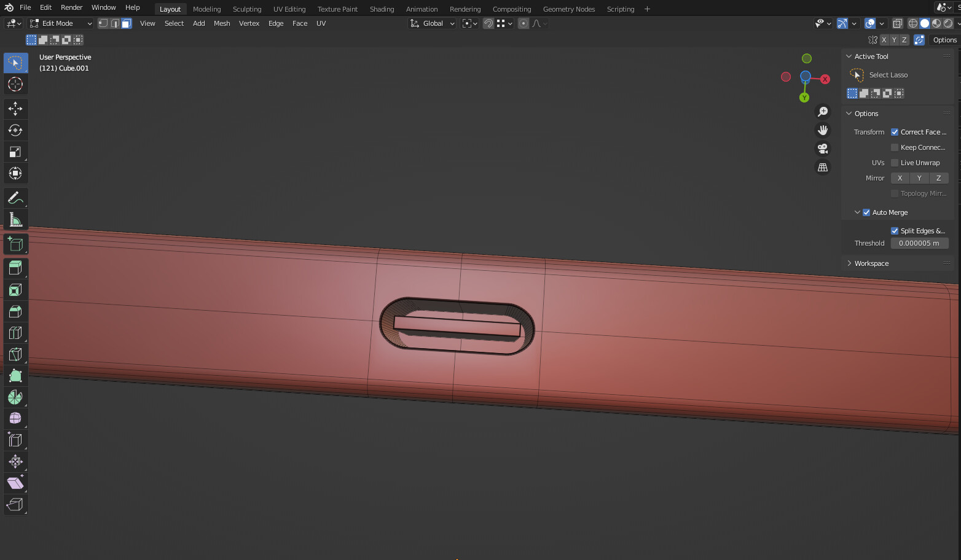Screen dimensions: 961x560
Task: Select the Shrink/Fatten tool
Action: pyautogui.click(x=15, y=462)
